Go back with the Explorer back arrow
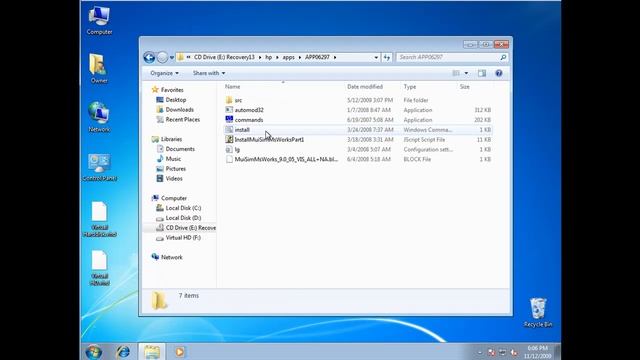 149,58
